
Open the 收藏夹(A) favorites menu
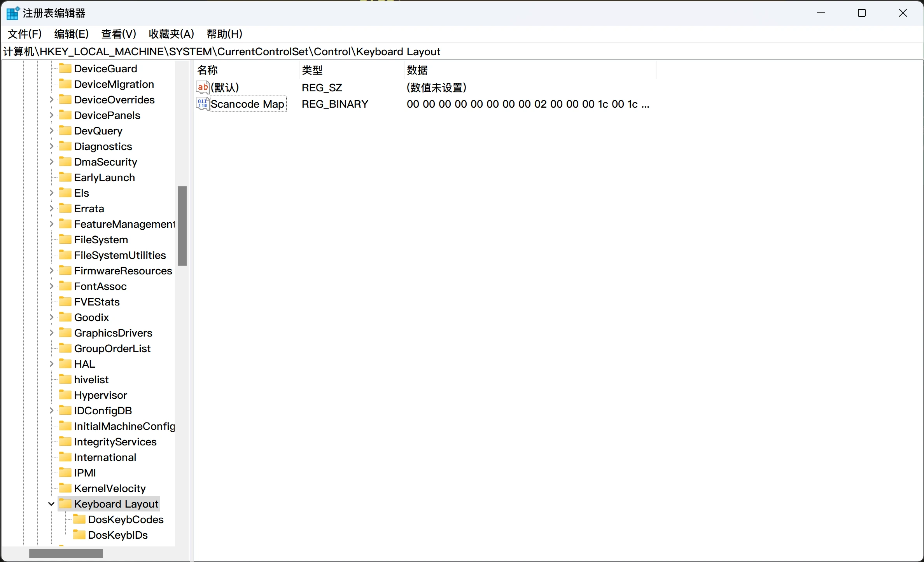pyautogui.click(x=171, y=34)
